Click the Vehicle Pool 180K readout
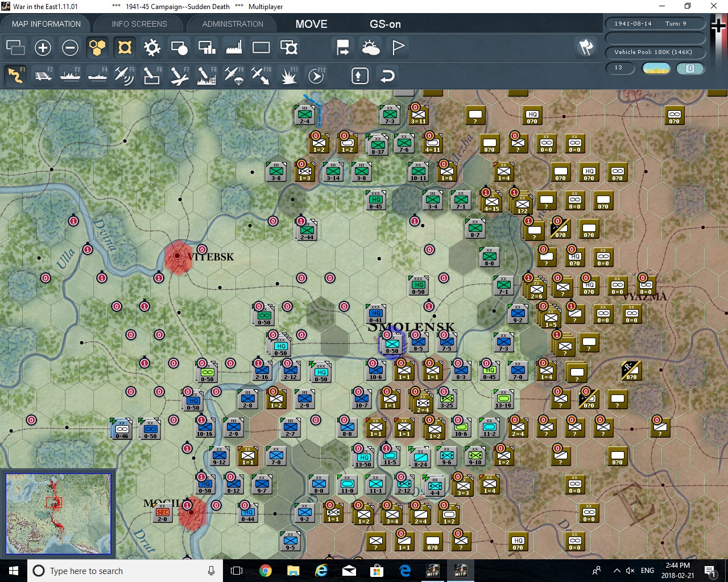 coord(656,52)
